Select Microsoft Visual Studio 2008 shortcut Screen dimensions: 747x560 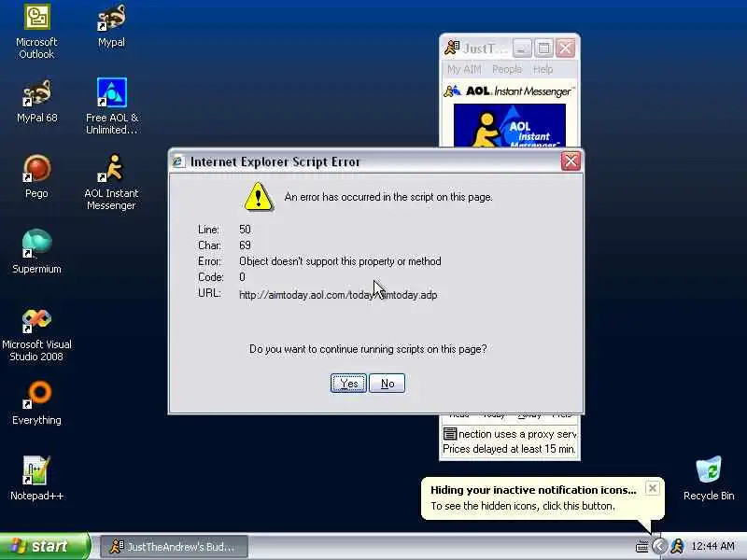point(36,335)
